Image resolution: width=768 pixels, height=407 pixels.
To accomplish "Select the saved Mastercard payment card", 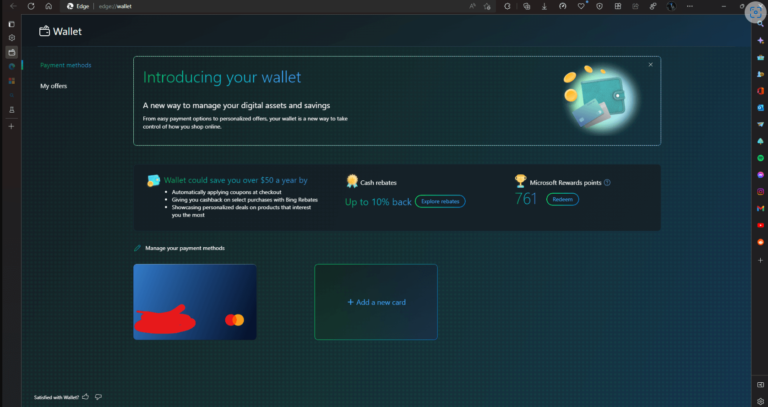I will 195,302.
